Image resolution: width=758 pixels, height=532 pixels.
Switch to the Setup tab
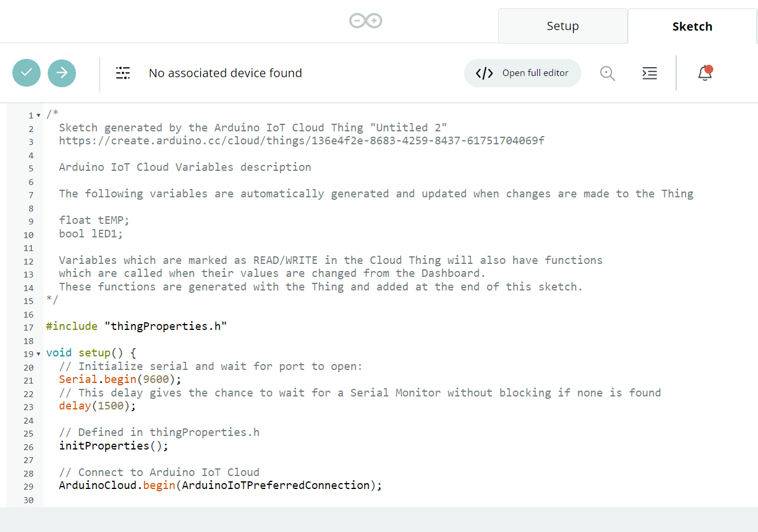[x=562, y=26]
